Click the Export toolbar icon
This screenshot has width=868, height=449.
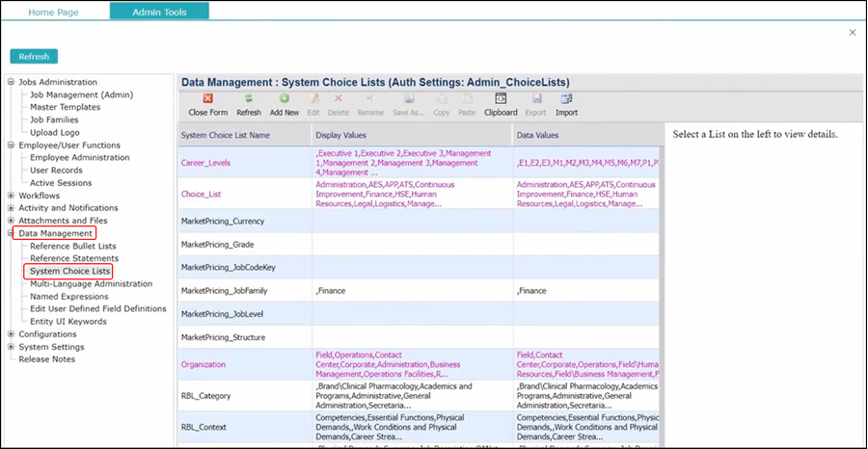click(535, 99)
